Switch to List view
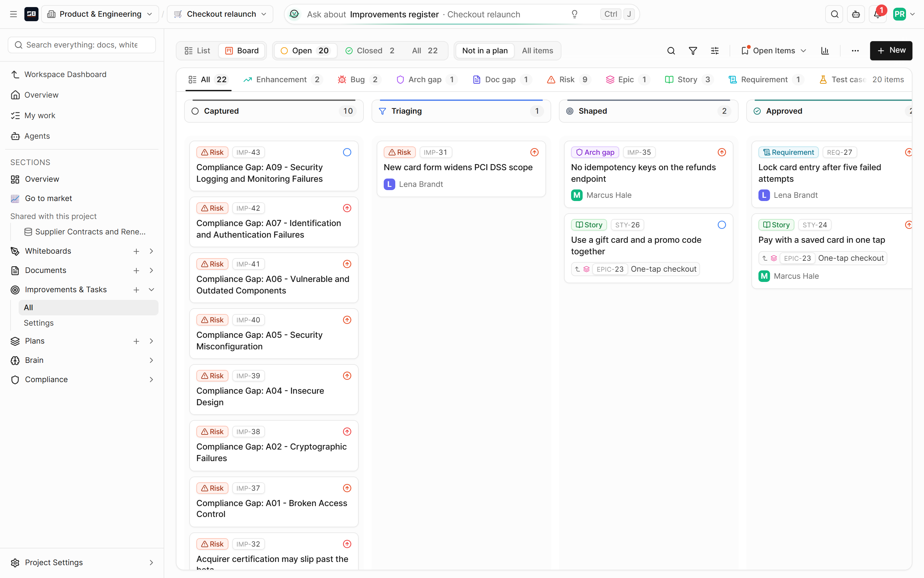Image resolution: width=924 pixels, height=578 pixels. click(x=198, y=50)
